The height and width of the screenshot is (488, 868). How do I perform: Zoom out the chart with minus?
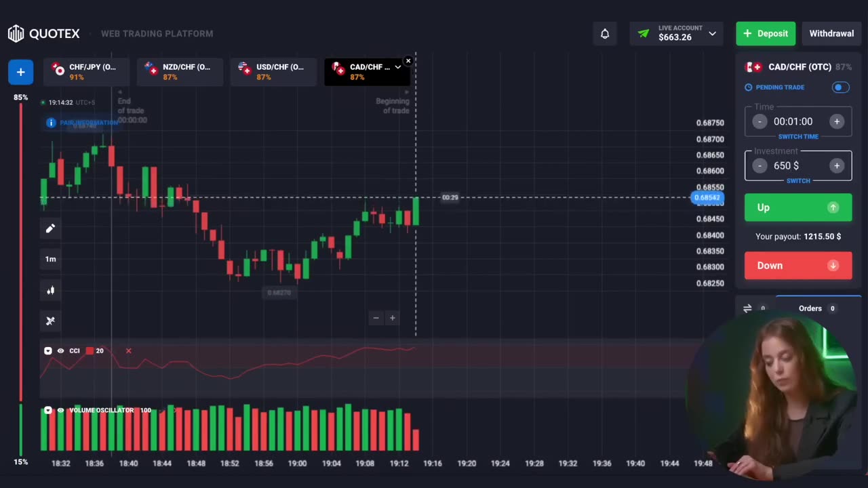376,318
